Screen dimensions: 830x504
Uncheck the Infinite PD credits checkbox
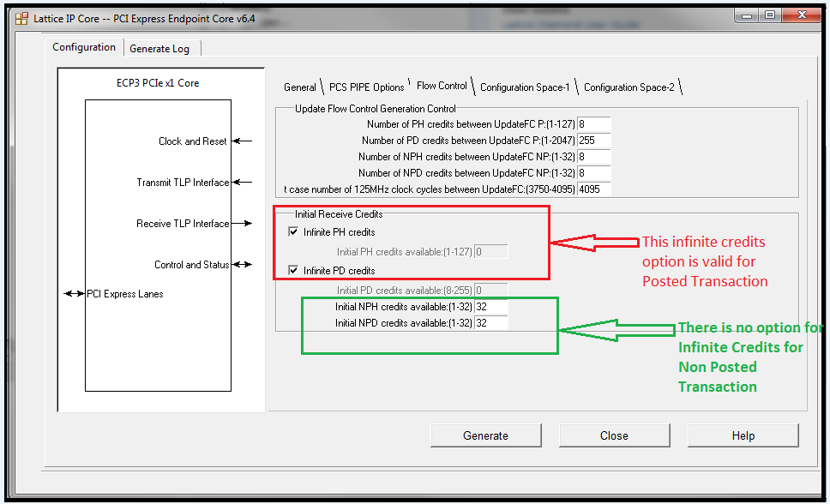pyautogui.click(x=293, y=271)
